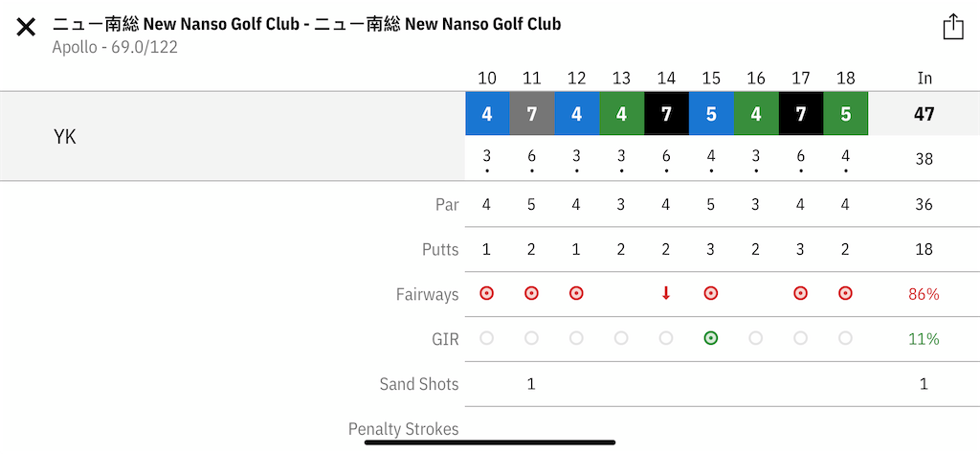980x454 pixels.
Task: Toggle GIR circle for hole 13
Action: [x=620, y=338]
